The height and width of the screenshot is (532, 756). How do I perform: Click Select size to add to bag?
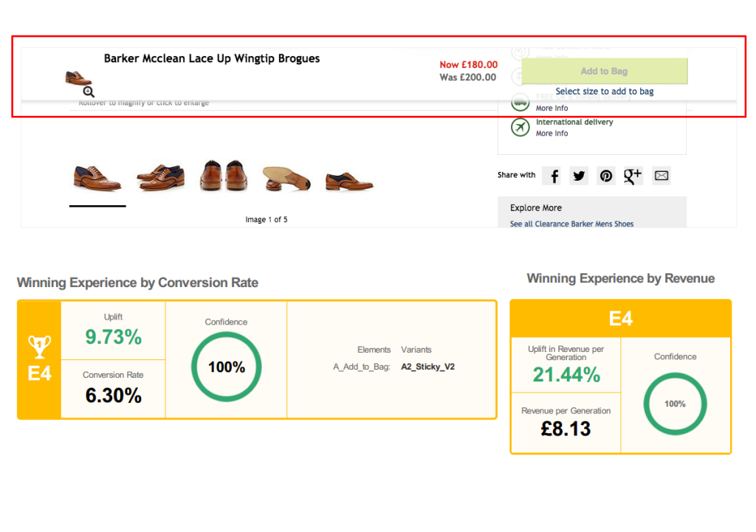point(604,91)
